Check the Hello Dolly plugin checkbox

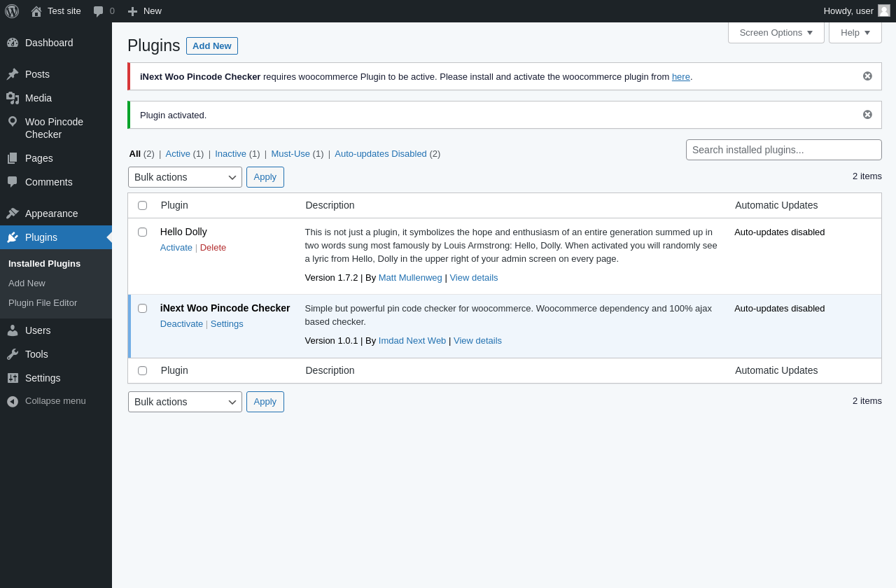pyautogui.click(x=143, y=232)
